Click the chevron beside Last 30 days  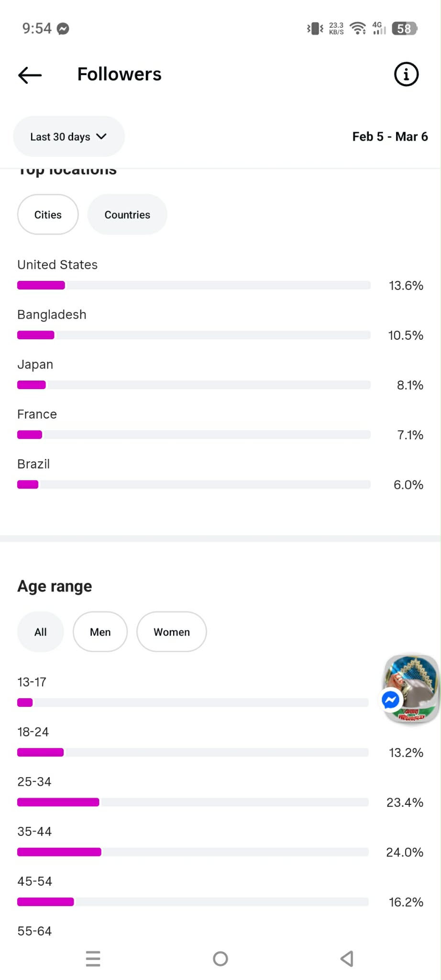coord(101,136)
